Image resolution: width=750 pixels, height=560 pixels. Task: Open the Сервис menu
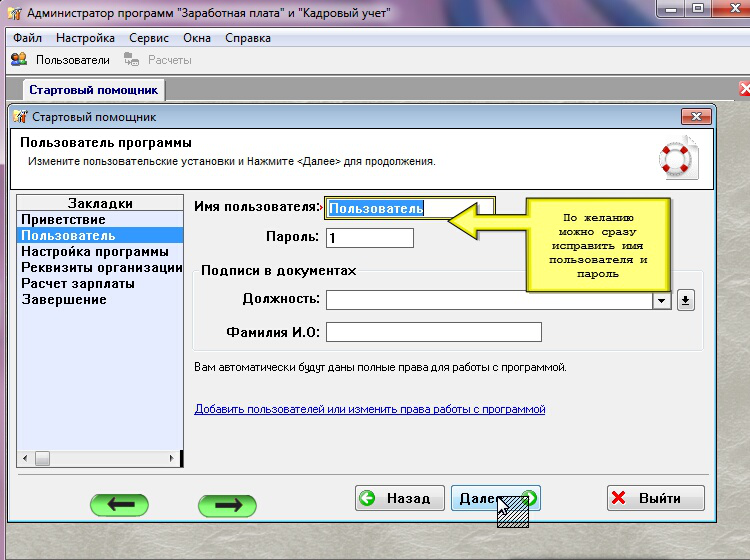coord(149,38)
